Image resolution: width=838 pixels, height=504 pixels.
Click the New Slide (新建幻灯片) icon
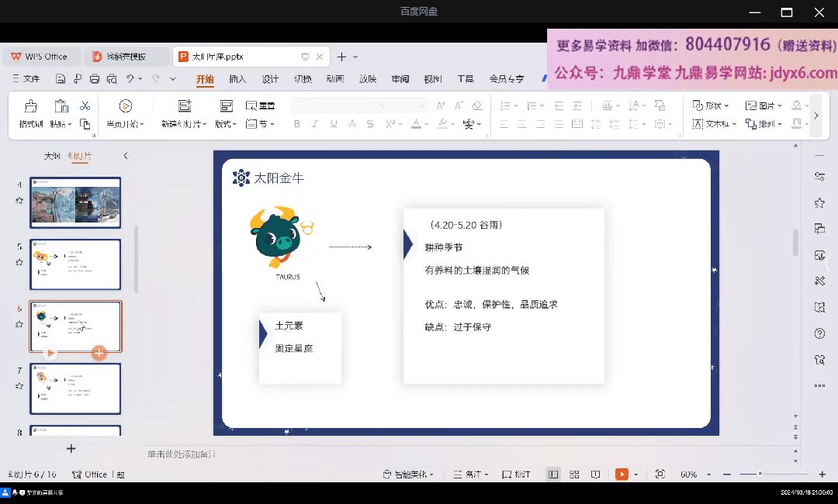184,106
